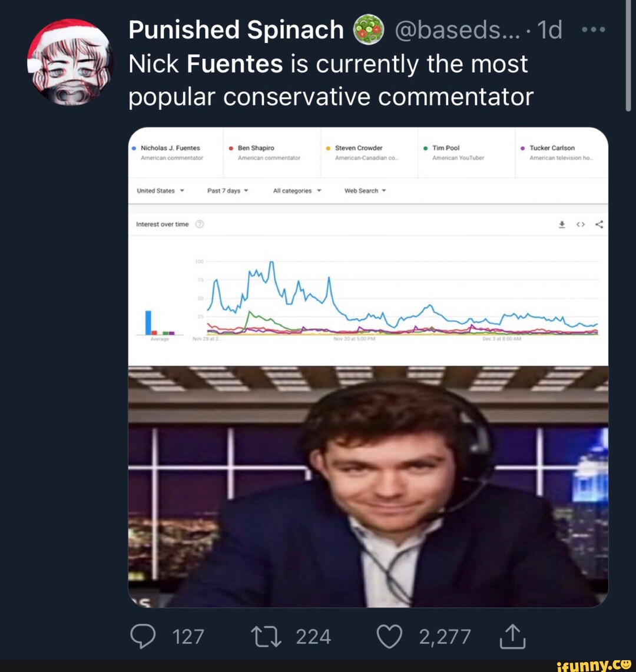The width and height of the screenshot is (636, 672).
Task: Retweet the post with the retweet icon
Action: tap(267, 636)
